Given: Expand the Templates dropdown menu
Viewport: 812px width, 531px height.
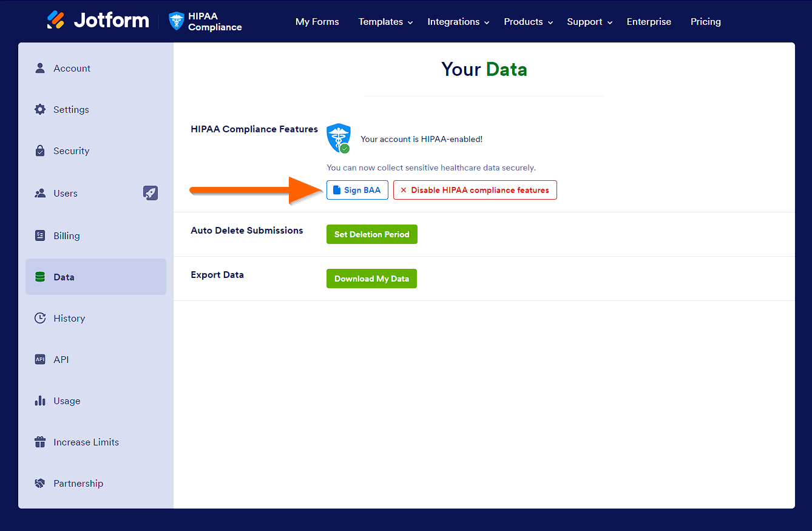Looking at the screenshot, I should (385, 22).
